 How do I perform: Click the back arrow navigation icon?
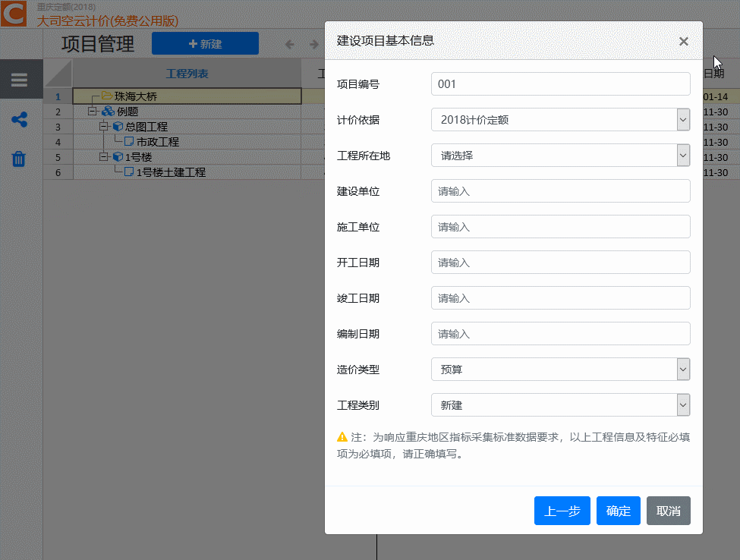[289, 44]
